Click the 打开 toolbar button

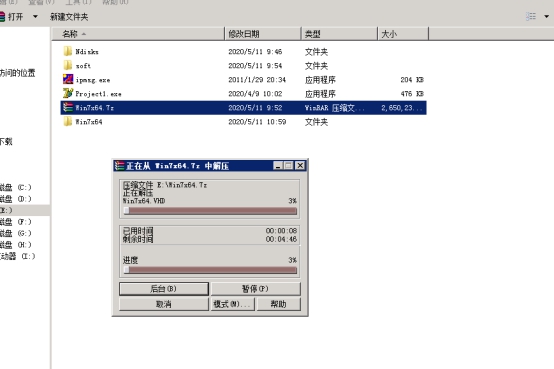(11, 16)
